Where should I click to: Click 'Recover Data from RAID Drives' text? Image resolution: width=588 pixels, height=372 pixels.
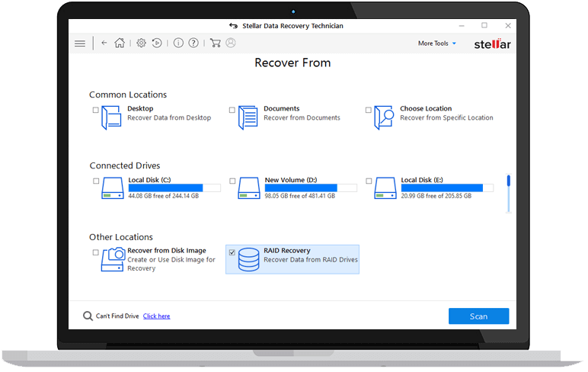click(x=311, y=260)
